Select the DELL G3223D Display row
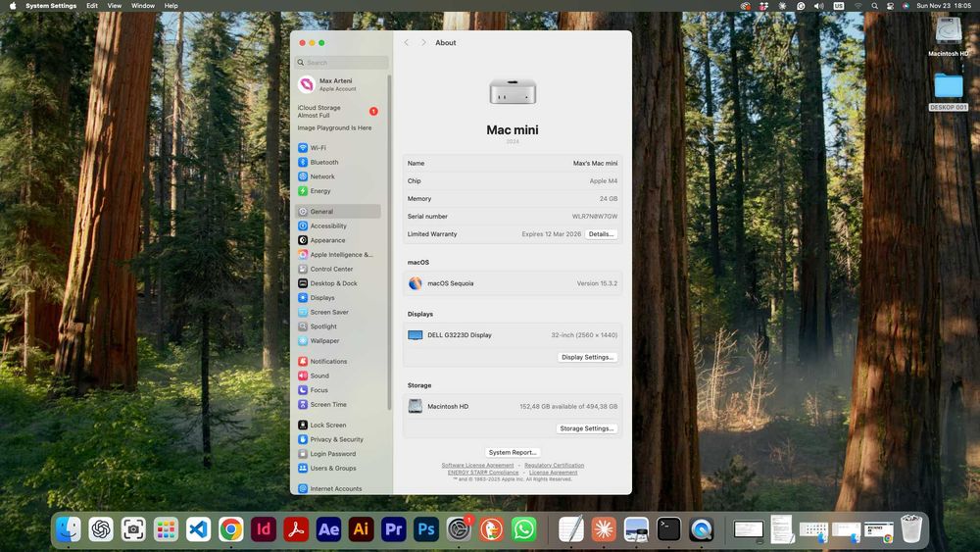This screenshot has width=980, height=552. pos(513,335)
